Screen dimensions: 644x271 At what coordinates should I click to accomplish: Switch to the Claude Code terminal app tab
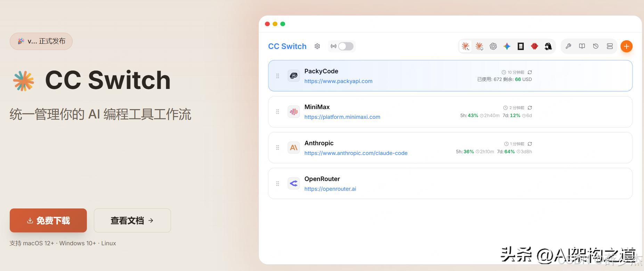465,46
